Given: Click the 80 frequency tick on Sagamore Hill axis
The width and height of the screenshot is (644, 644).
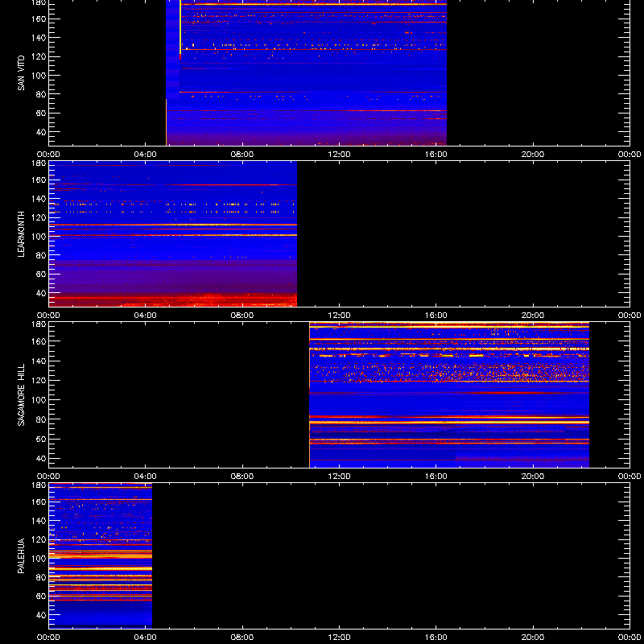Looking at the screenshot, I should 39,419.
